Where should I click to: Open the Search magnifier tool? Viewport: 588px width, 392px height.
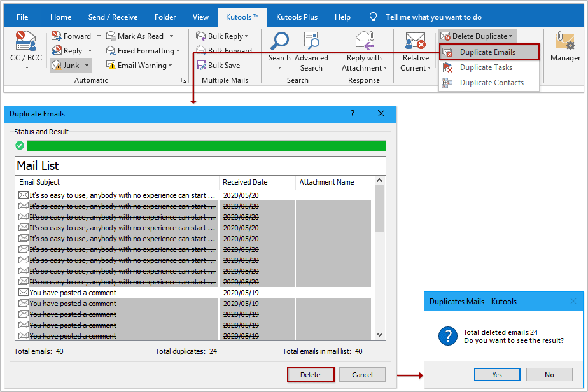(279, 41)
